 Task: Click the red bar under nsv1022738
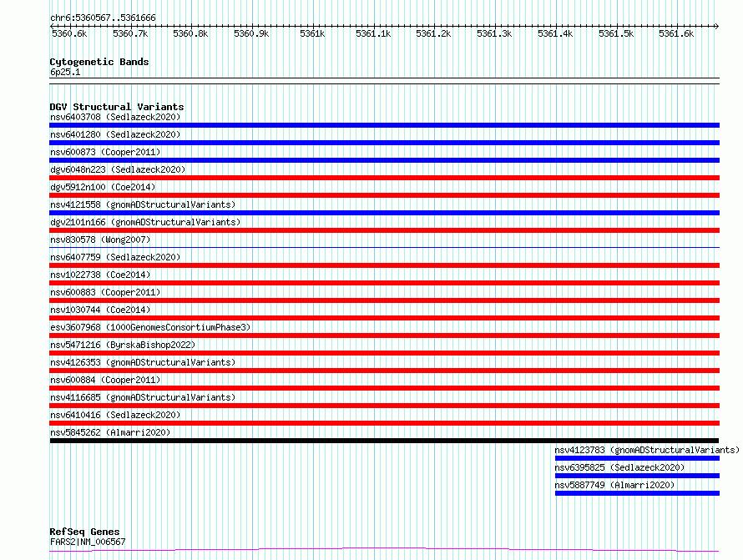[x=384, y=283]
